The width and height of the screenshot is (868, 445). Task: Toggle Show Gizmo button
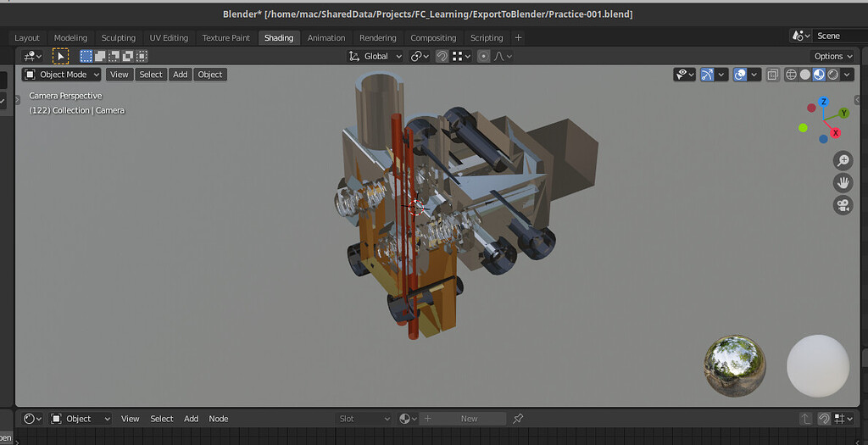click(707, 75)
